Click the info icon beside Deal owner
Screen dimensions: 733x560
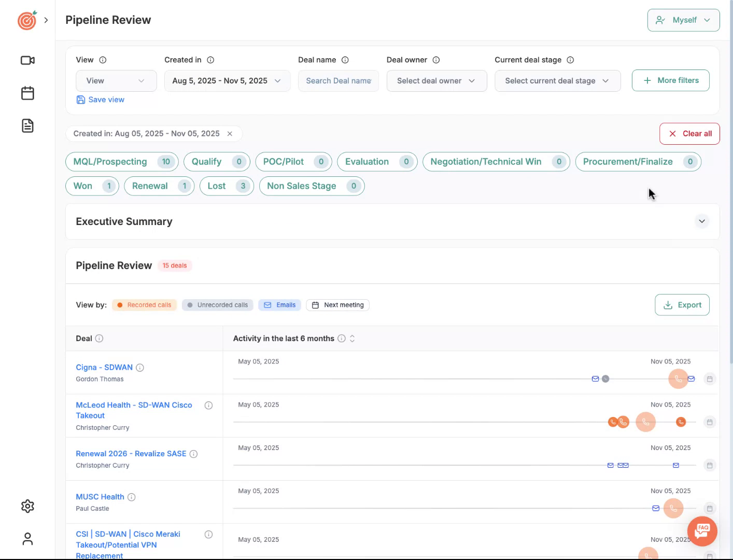(x=436, y=60)
